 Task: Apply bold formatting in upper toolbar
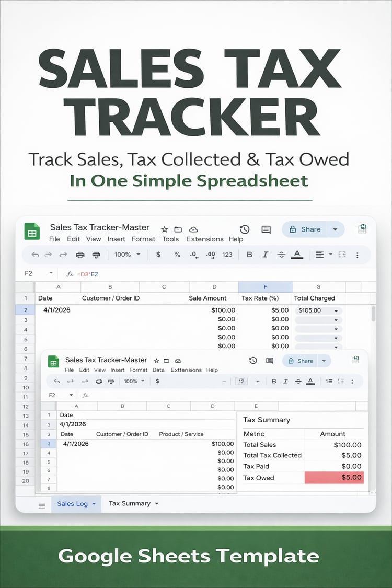pyautogui.click(x=249, y=254)
